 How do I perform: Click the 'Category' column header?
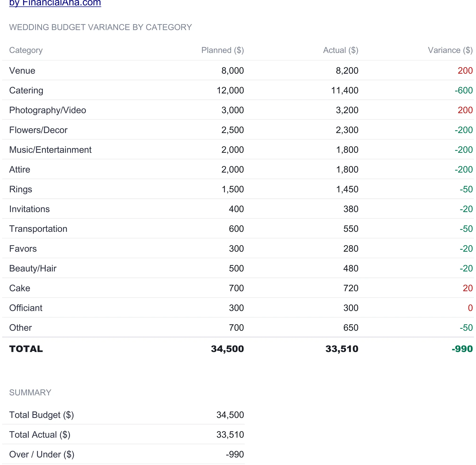tap(26, 50)
